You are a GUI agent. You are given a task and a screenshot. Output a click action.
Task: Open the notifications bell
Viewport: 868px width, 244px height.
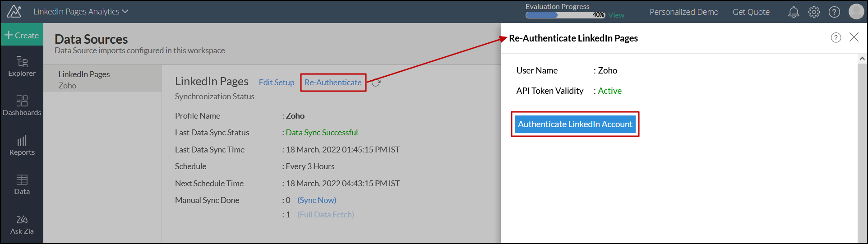click(x=793, y=12)
